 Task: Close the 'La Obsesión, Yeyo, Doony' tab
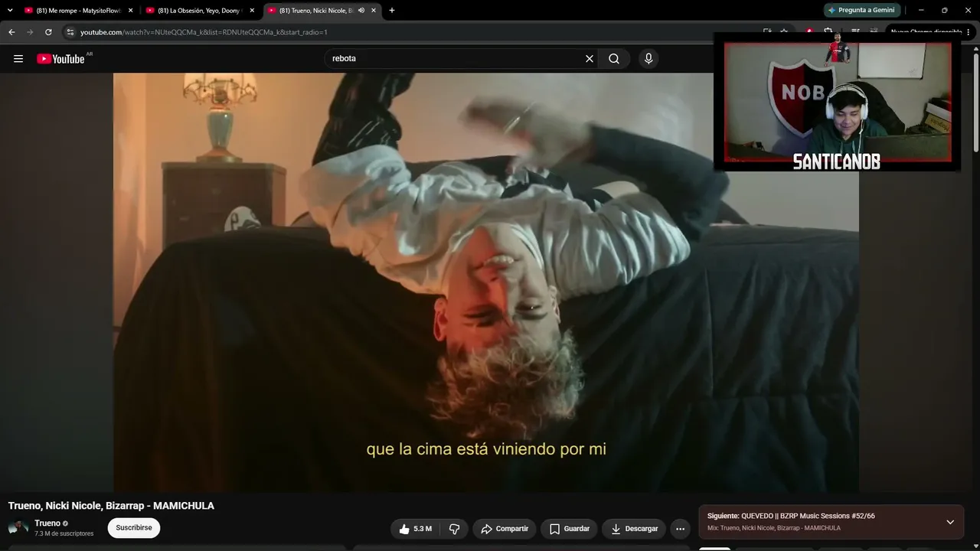252,11
